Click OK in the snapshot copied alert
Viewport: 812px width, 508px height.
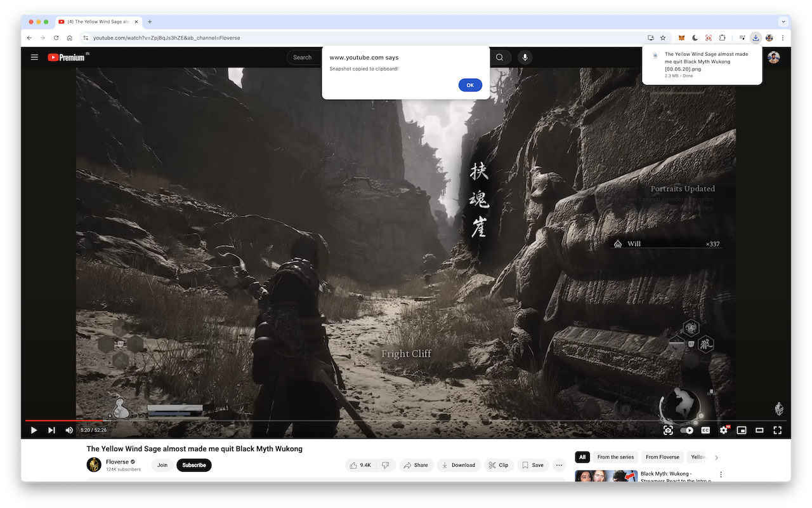click(470, 85)
